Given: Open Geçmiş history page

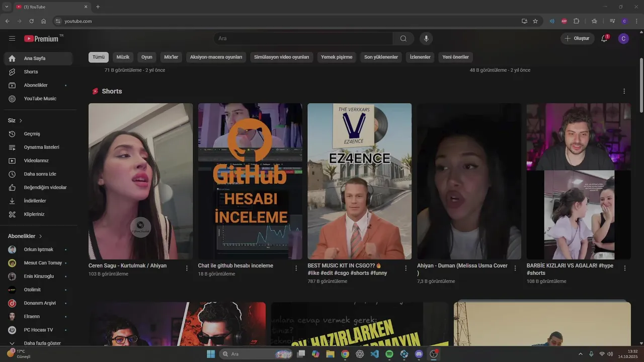Looking at the screenshot, I should pos(39,134).
